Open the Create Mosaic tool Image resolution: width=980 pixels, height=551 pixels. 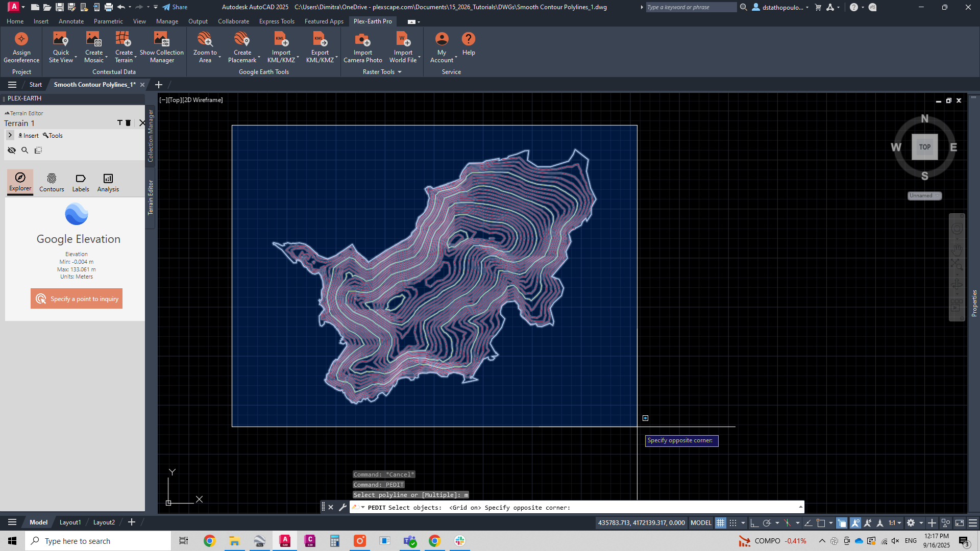point(94,47)
